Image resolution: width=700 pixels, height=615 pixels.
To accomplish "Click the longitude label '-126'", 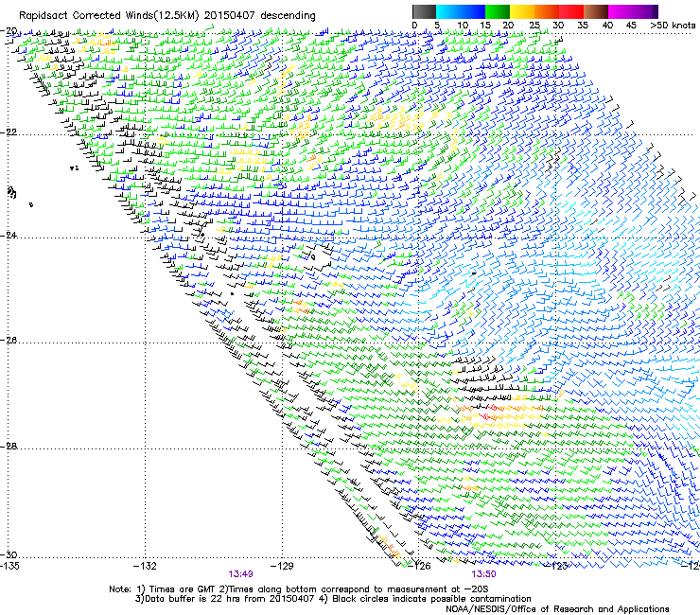I will tap(419, 567).
